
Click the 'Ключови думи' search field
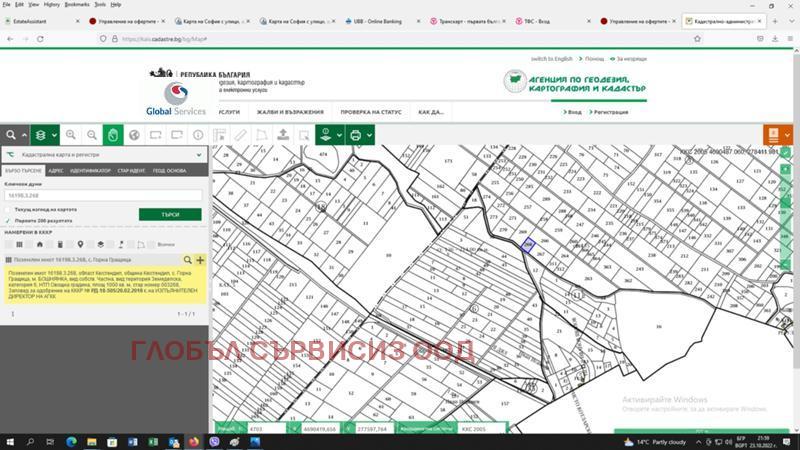coord(103,196)
